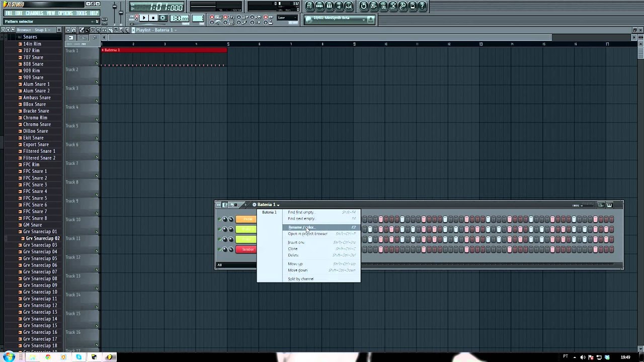
Task: Choose 'Find first empty' pattern option
Action: pyautogui.click(x=320, y=212)
